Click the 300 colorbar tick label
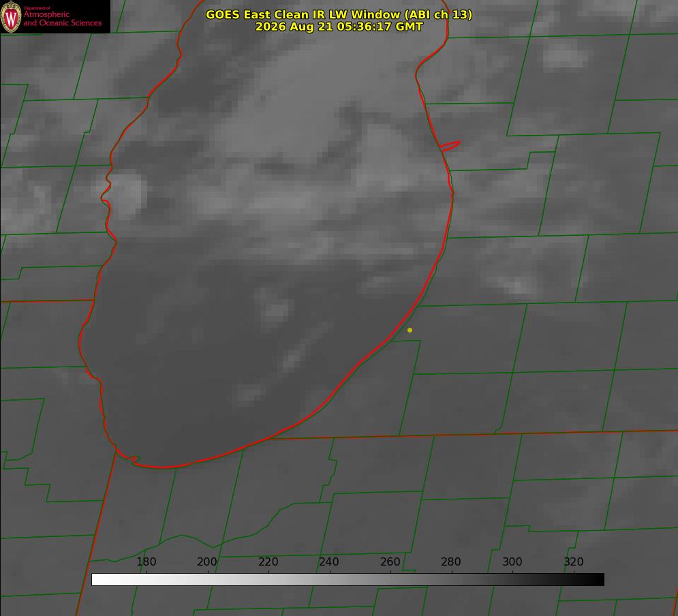 [x=512, y=561]
